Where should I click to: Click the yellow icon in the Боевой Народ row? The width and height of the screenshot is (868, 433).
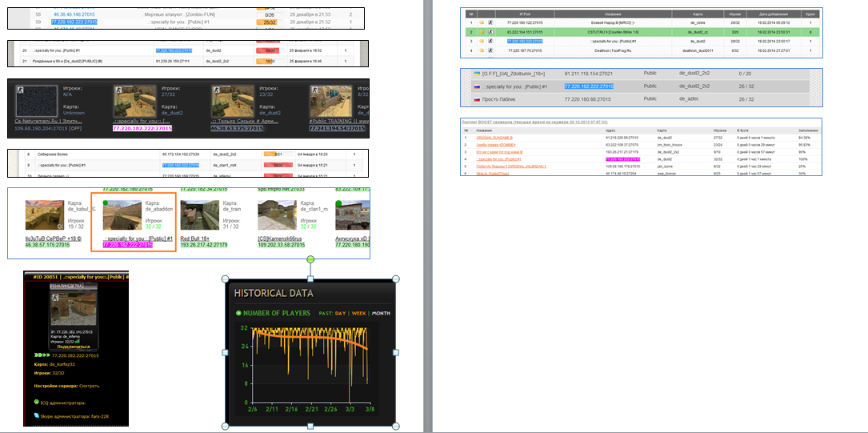[x=482, y=22]
